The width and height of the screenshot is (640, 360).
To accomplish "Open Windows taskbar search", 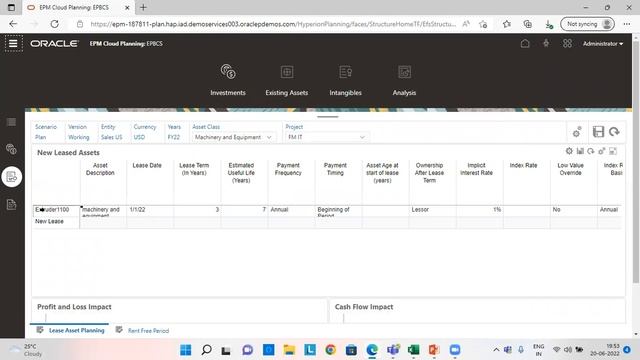I will pos(206,350).
